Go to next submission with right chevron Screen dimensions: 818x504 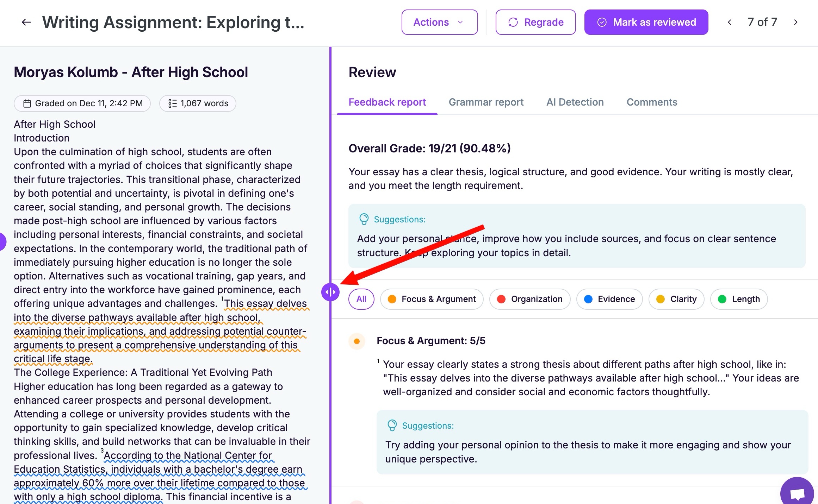coord(795,23)
